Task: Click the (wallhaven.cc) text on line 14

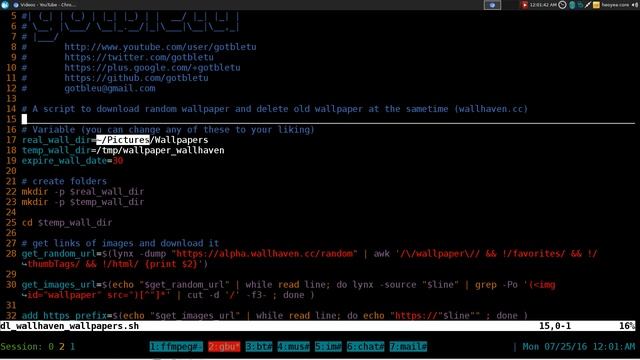Action: pyautogui.click(x=491, y=109)
